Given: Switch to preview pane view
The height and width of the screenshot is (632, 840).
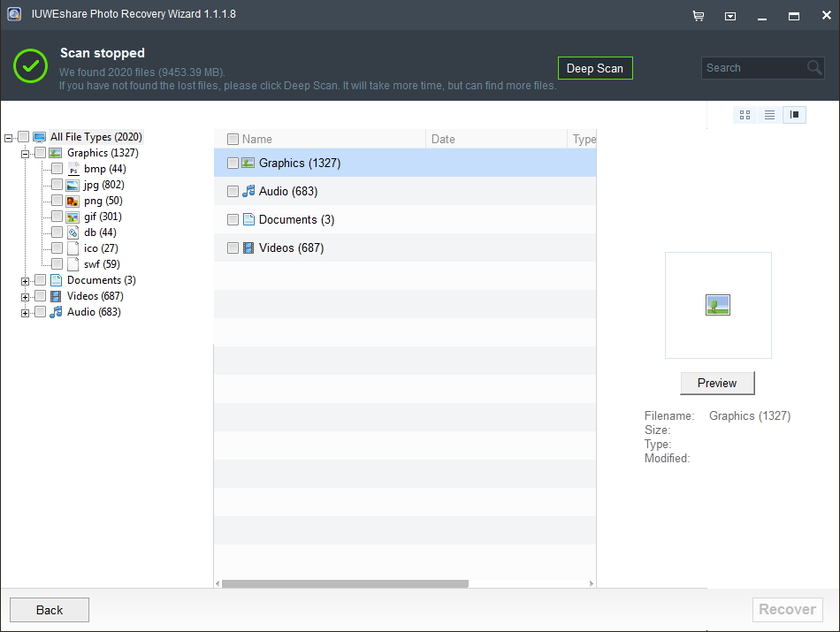Looking at the screenshot, I should pyautogui.click(x=795, y=115).
